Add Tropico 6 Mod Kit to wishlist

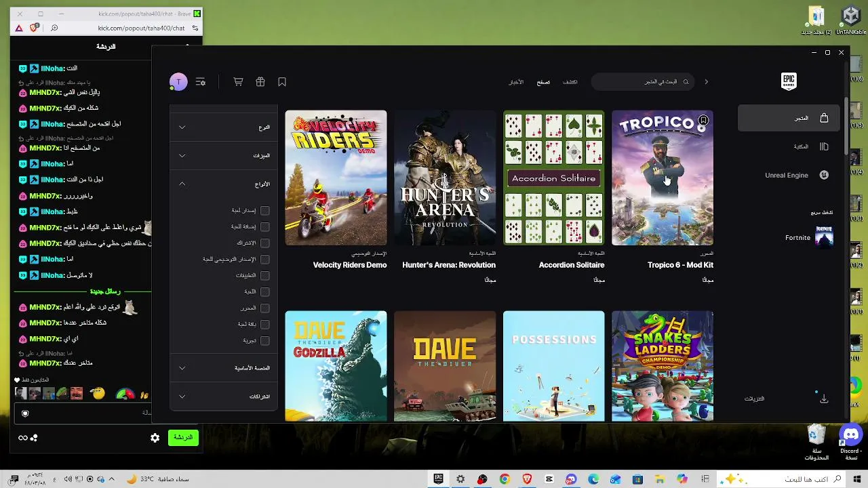point(703,121)
